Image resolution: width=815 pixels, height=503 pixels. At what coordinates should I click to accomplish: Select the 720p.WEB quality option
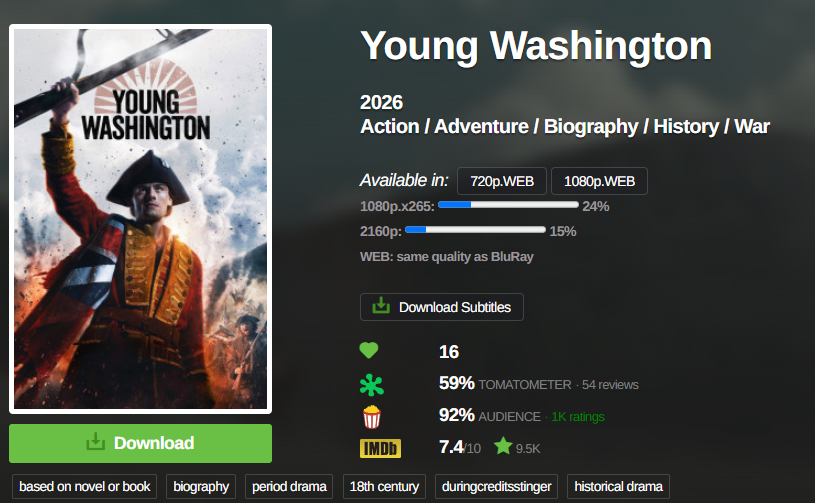tap(502, 181)
